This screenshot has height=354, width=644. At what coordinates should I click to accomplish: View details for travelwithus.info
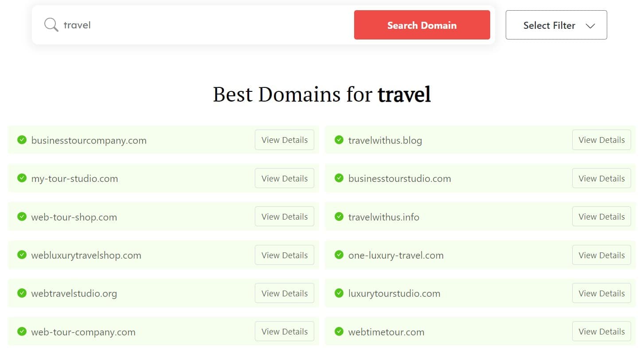tap(601, 216)
